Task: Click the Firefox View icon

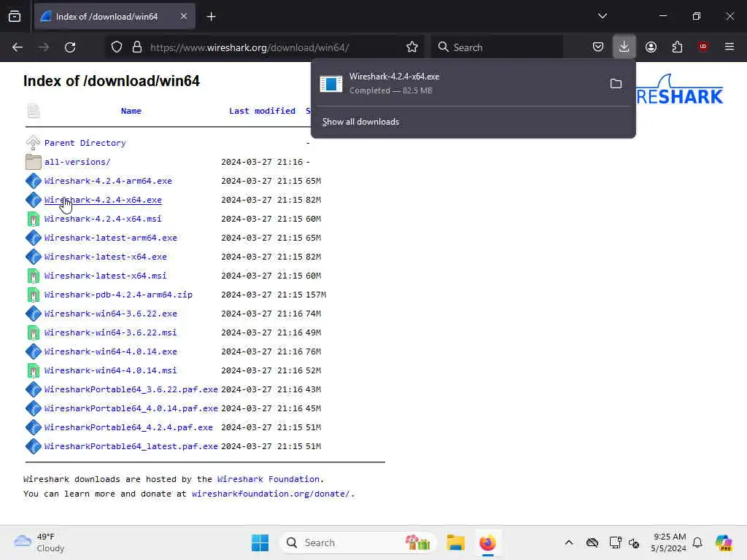Action: [x=15, y=17]
